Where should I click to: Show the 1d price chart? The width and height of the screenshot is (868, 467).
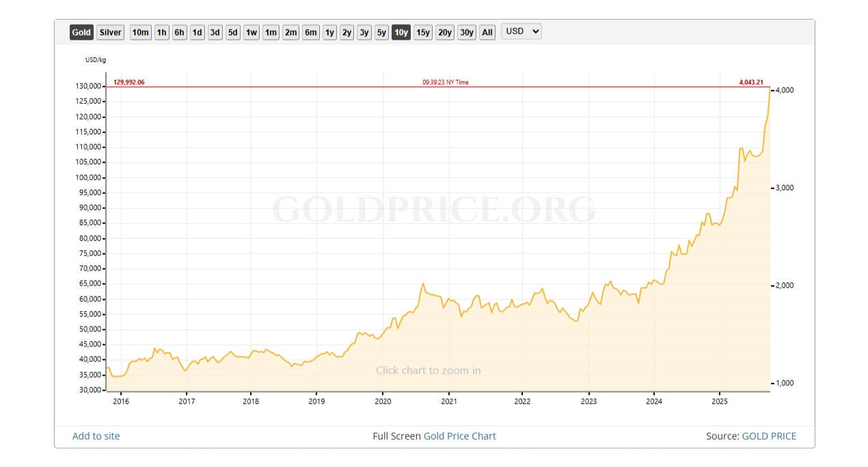[197, 32]
